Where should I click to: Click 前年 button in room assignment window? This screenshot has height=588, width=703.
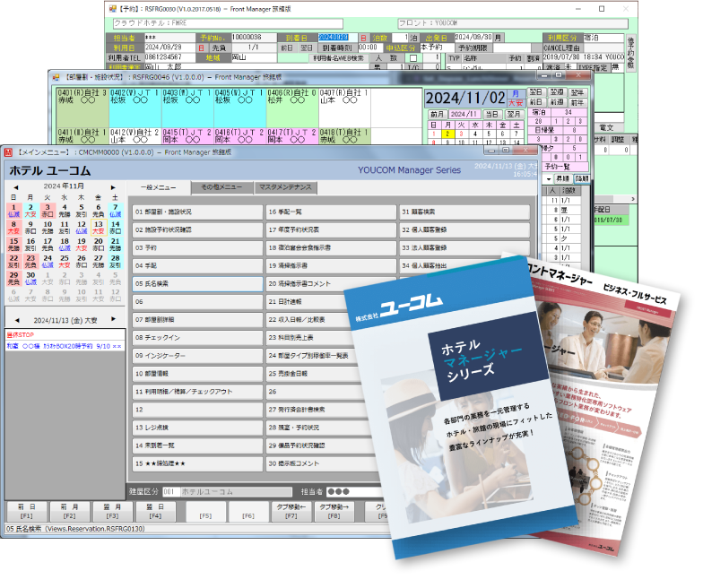point(577,102)
